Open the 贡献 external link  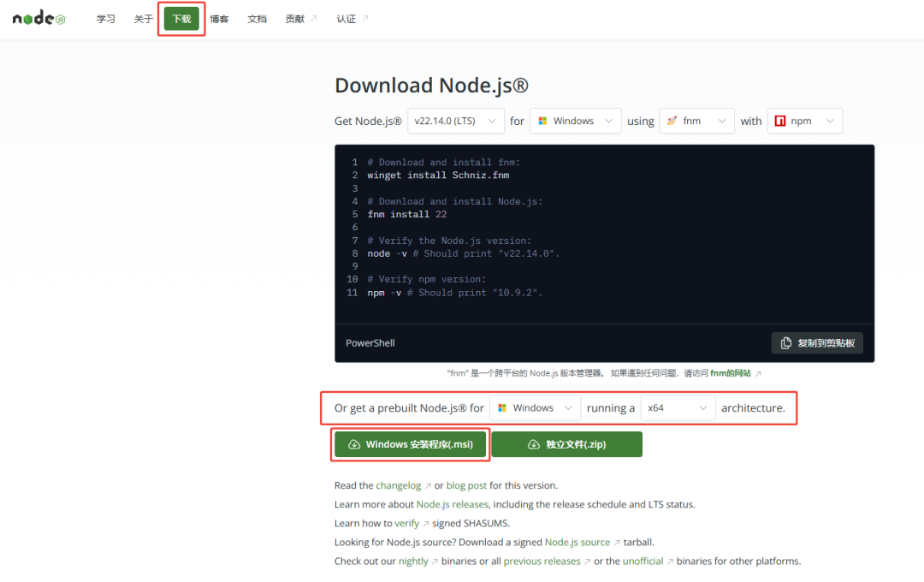pos(301,19)
